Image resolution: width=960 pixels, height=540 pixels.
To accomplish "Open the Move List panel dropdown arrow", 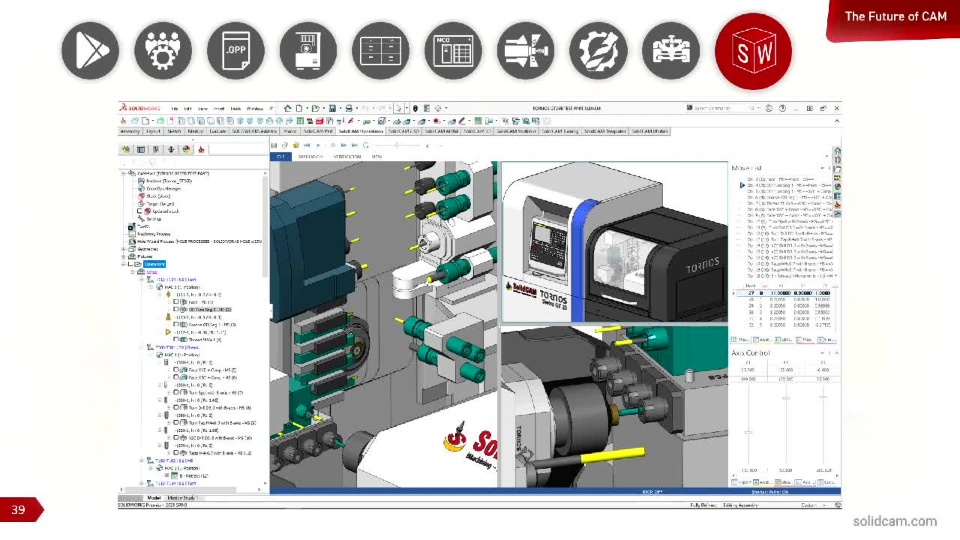I will (x=822, y=168).
